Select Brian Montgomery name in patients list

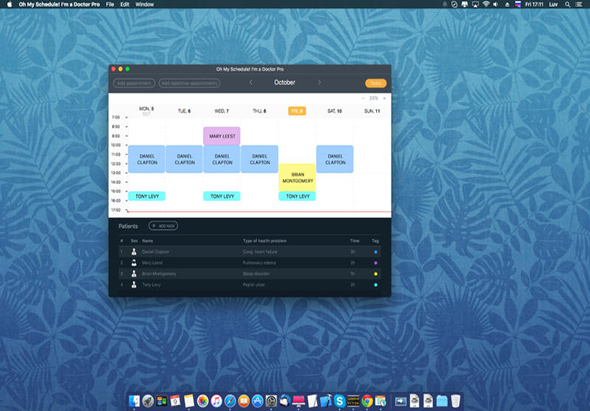pyautogui.click(x=159, y=274)
